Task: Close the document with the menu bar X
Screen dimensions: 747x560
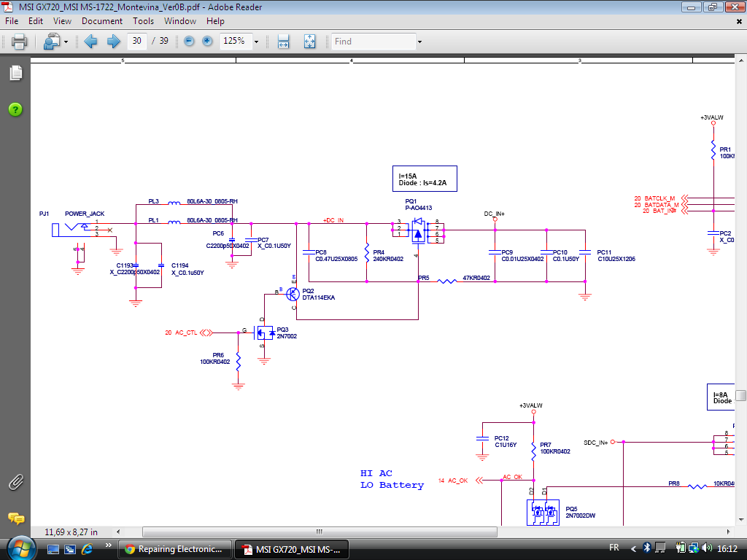Action: click(x=740, y=21)
